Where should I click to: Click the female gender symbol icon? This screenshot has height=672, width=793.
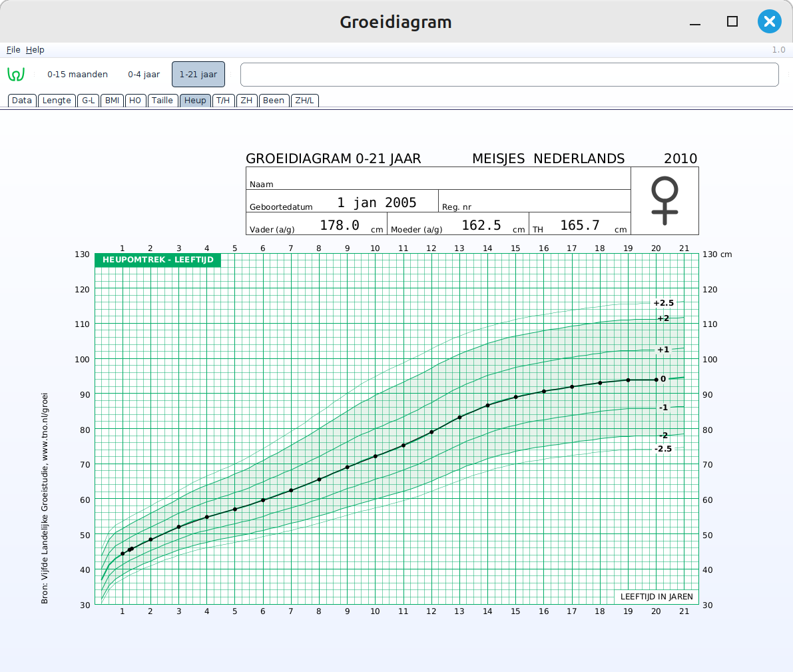pos(664,200)
